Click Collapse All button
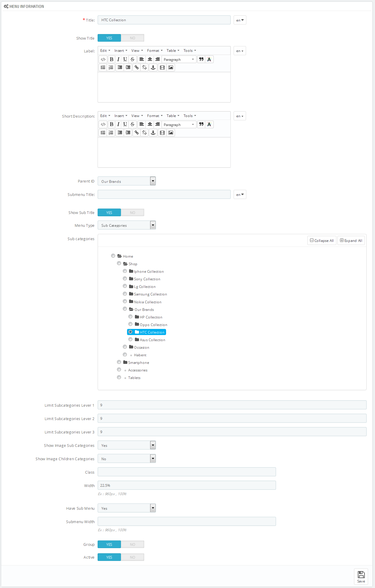The width and height of the screenshot is (375, 588). click(x=322, y=241)
